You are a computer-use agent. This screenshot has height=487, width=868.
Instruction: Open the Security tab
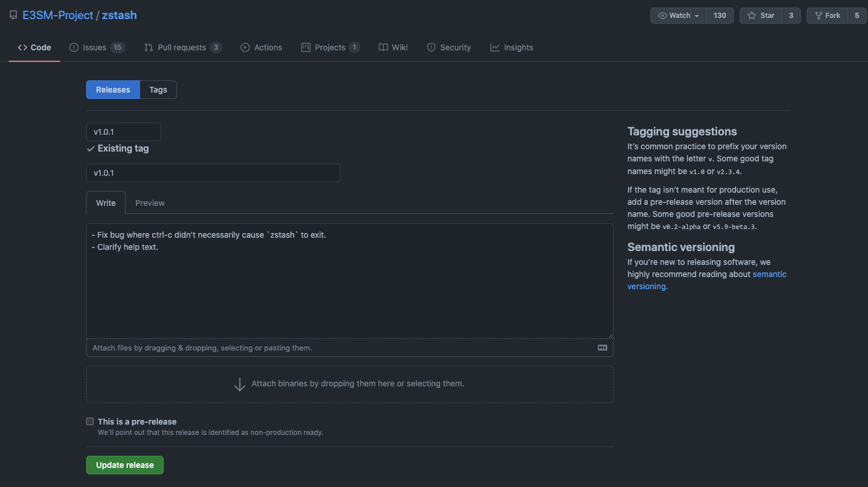pyautogui.click(x=449, y=47)
